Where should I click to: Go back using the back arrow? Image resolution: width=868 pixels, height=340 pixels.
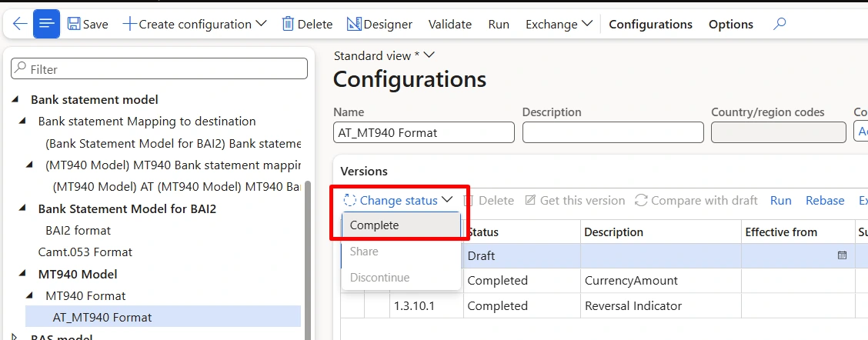[20, 25]
